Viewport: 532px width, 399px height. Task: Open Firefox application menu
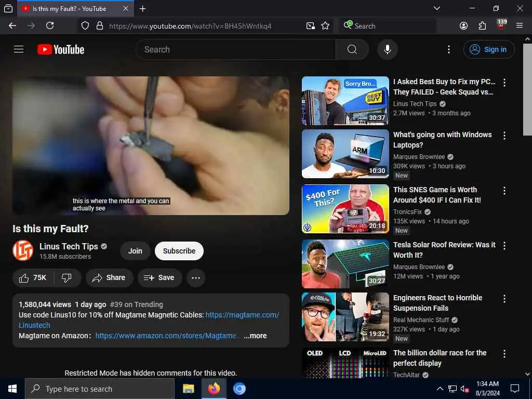click(x=519, y=26)
